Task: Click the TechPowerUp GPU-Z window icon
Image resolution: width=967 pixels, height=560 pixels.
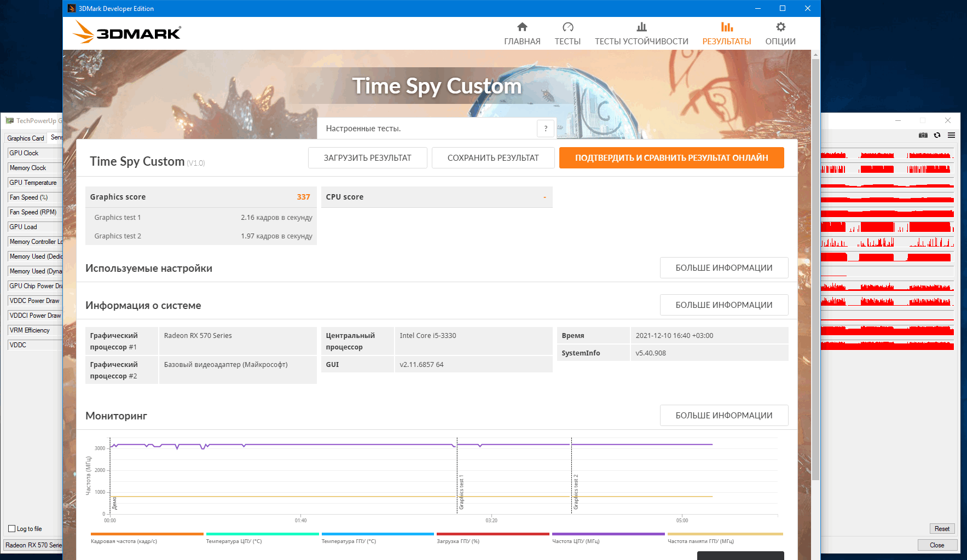Action: [9, 121]
